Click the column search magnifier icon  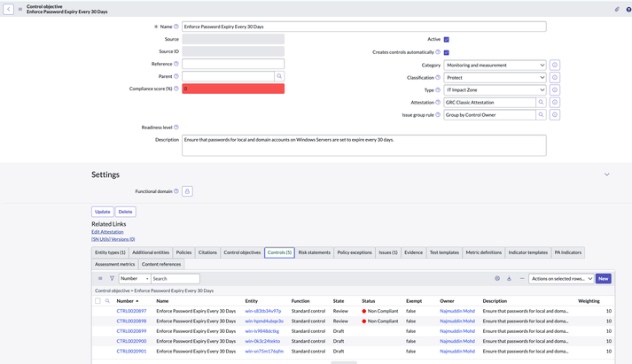click(x=107, y=301)
